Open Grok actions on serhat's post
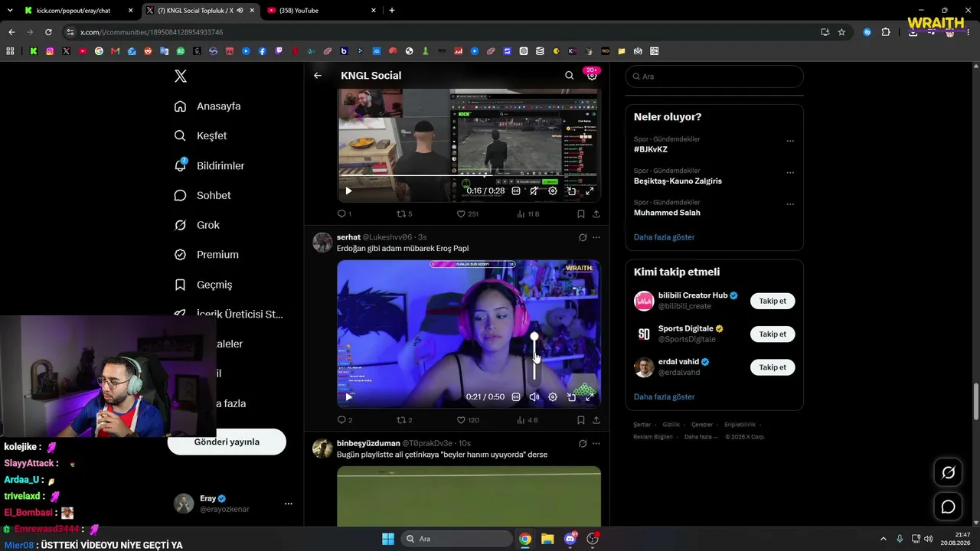The width and height of the screenshot is (980, 551). pos(583,237)
